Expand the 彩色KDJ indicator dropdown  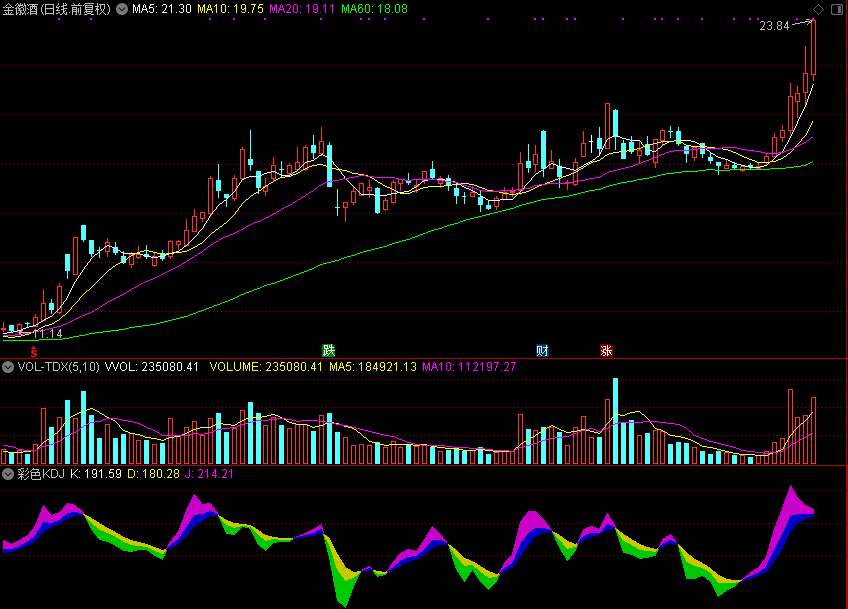(8, 474)
